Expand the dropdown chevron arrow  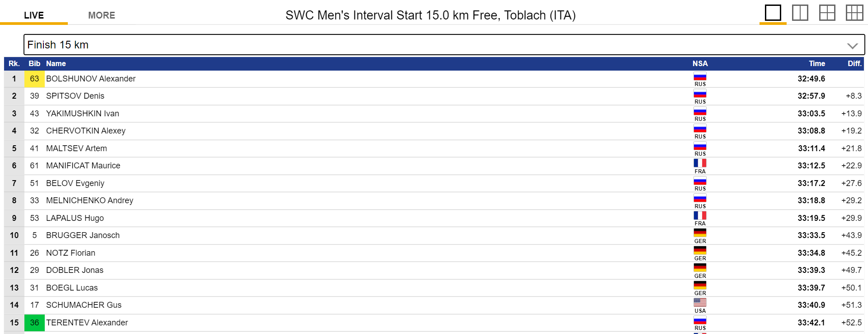point(852,46)
